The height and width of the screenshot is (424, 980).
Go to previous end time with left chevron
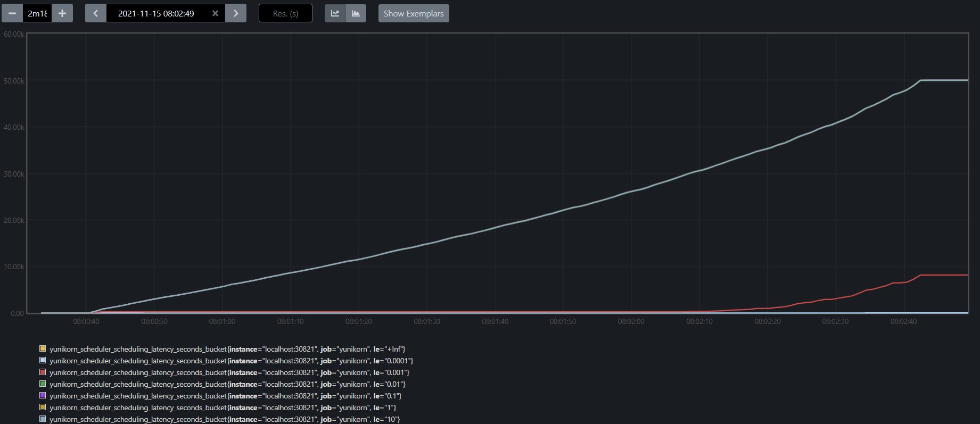[x=96, y=13]
